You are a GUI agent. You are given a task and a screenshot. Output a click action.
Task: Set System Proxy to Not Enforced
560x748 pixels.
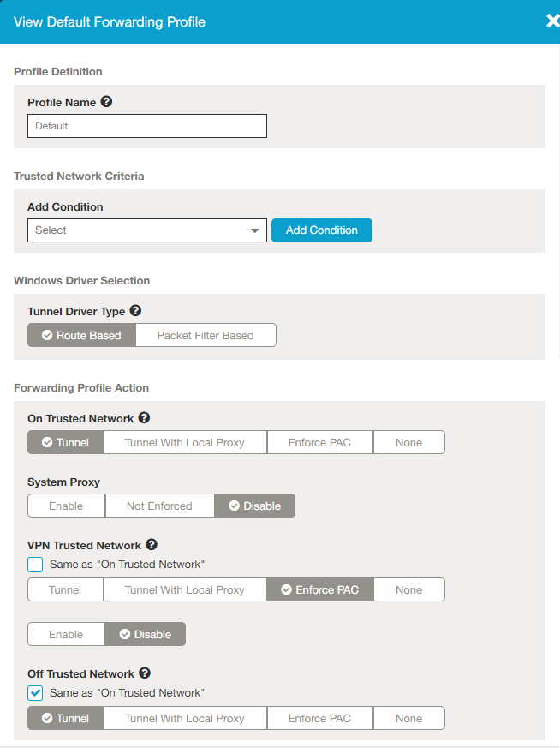tap(159, 506)
